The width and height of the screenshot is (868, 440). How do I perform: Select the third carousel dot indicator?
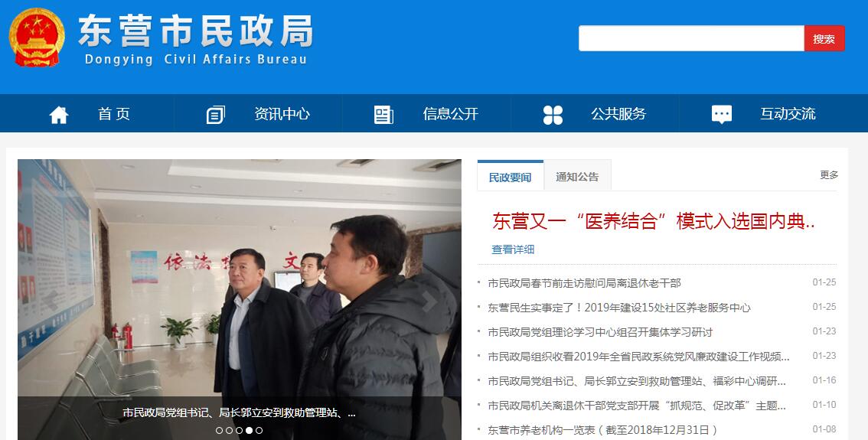click(x=239, y=430)
